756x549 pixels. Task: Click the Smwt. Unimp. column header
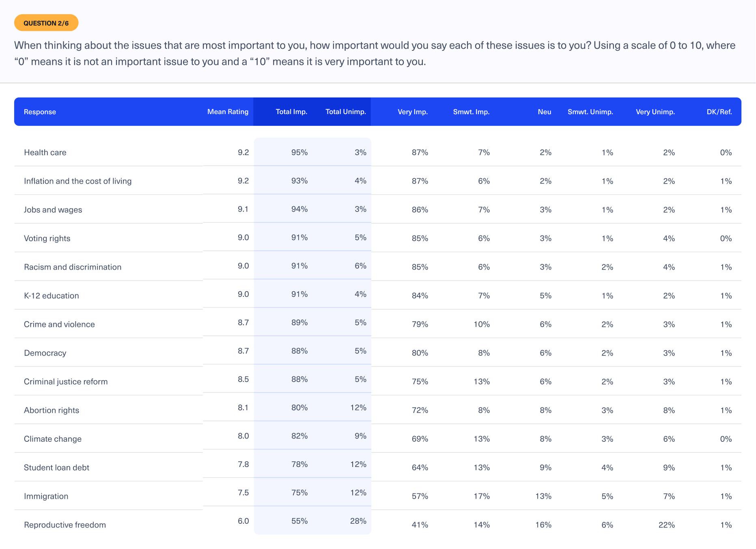coord(590,112)
